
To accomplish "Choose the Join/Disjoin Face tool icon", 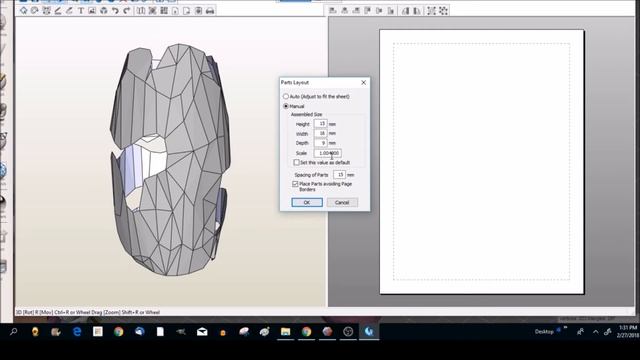I will tap(46, 11).
